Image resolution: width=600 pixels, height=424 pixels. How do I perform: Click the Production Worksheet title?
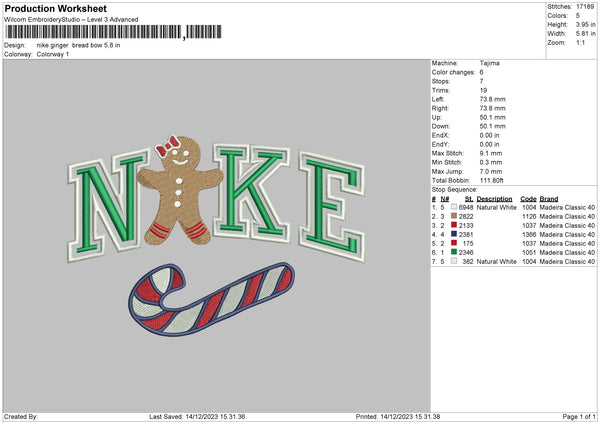click(x=55, y=8)
